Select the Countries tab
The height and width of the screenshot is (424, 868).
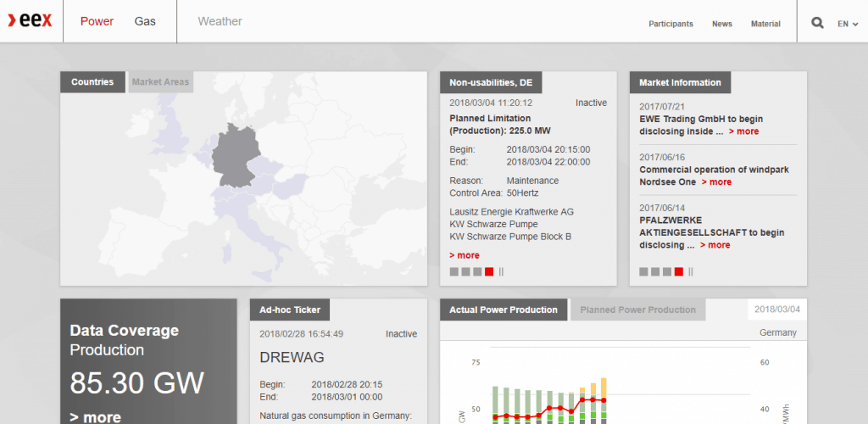92,82
